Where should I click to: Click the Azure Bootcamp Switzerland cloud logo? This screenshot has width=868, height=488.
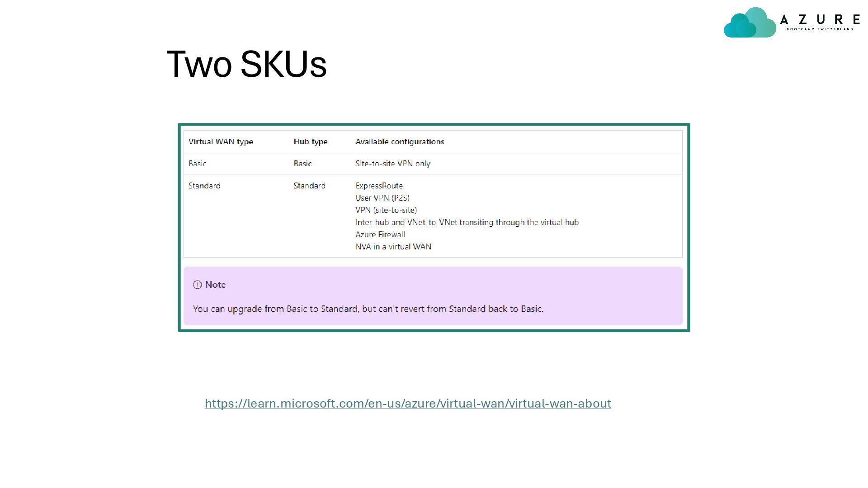[750, 22]
